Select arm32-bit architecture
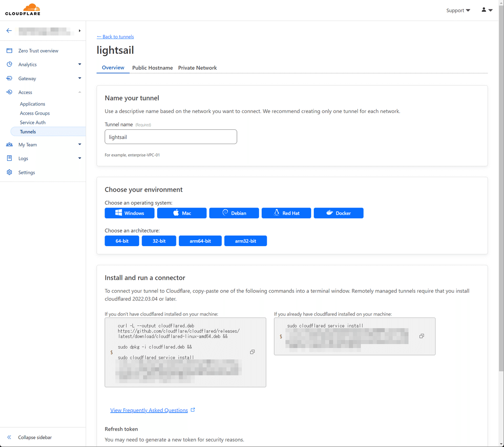Screen dimensions: 504x447 click(x=246, y=241)
